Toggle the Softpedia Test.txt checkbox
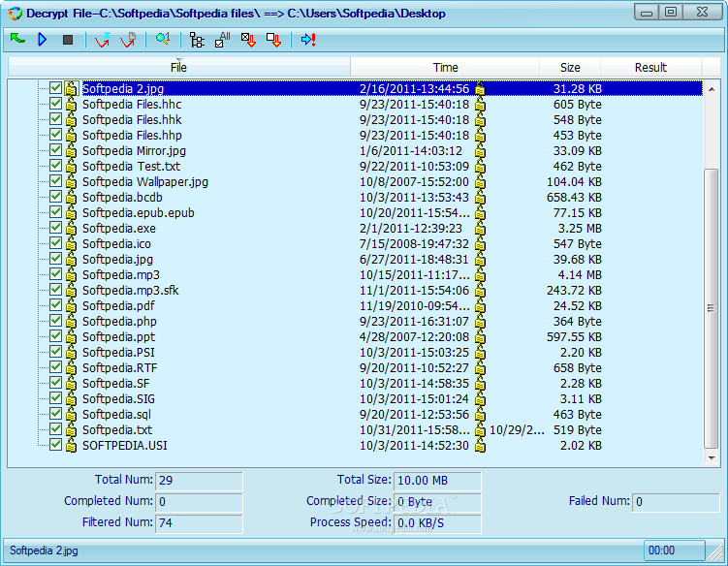Image resolution: width=728 pixels, height=566 pixels. (x=55, y=166)
